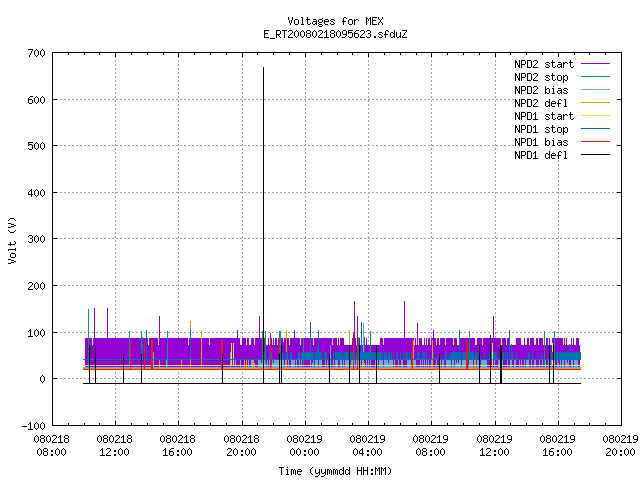This screenshot has width=640, height=480.
Task: Click the light blue NPD2 bias legend line
Action: coord(596,89)
